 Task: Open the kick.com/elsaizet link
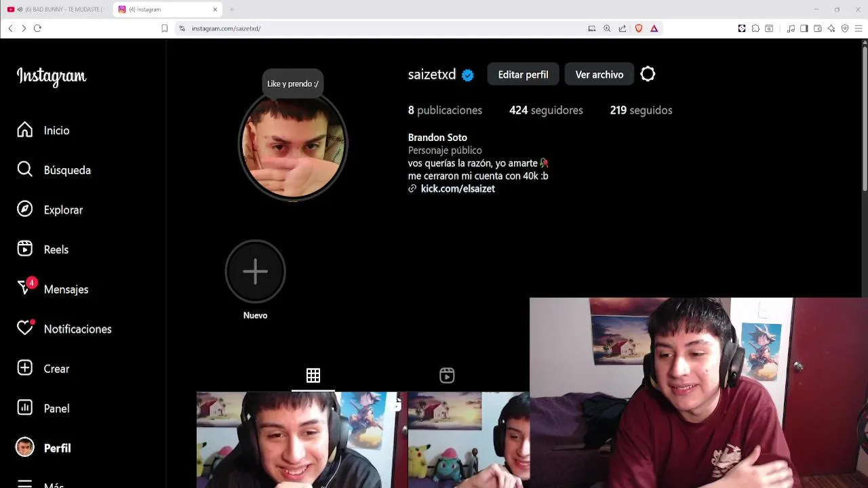pos(458,188)
